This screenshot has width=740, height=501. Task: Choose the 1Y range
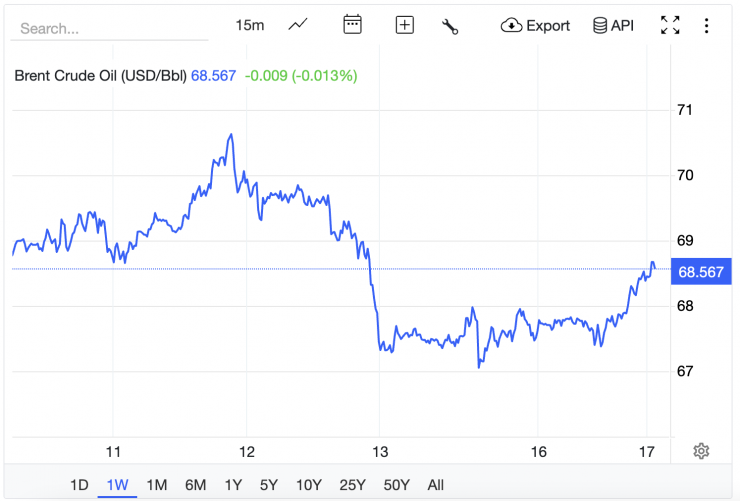pyautogui.click(x=233, y=485)
